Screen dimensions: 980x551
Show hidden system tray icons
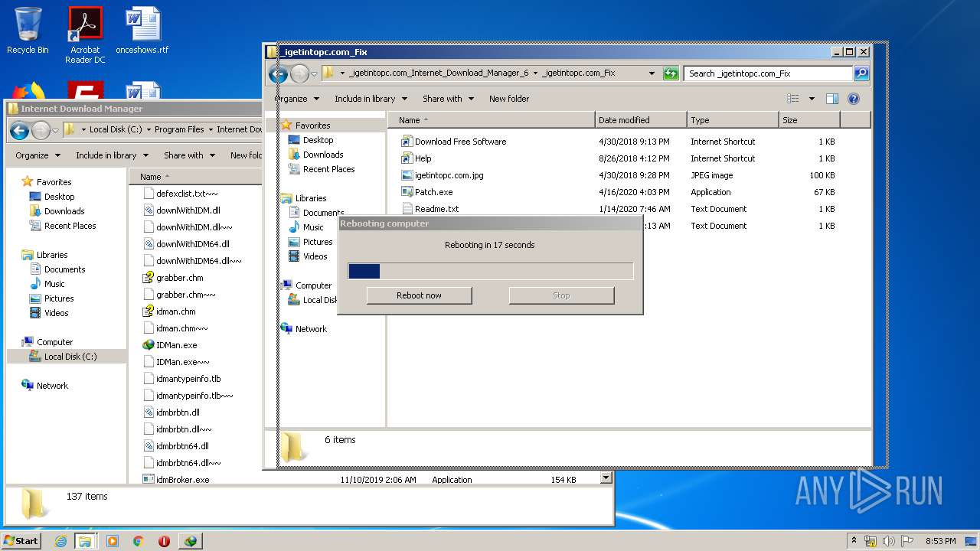tap(854, 540)
